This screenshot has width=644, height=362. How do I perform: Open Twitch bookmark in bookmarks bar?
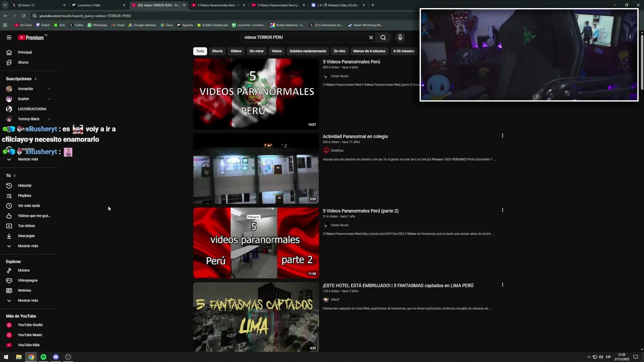click(43, 25)
